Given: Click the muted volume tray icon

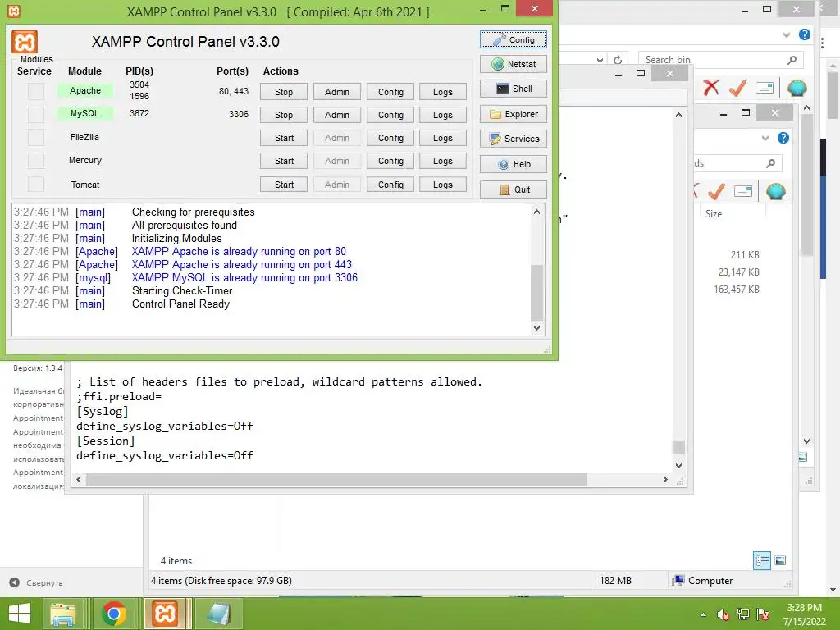Looking at the screenshot, I should (724, 615).
